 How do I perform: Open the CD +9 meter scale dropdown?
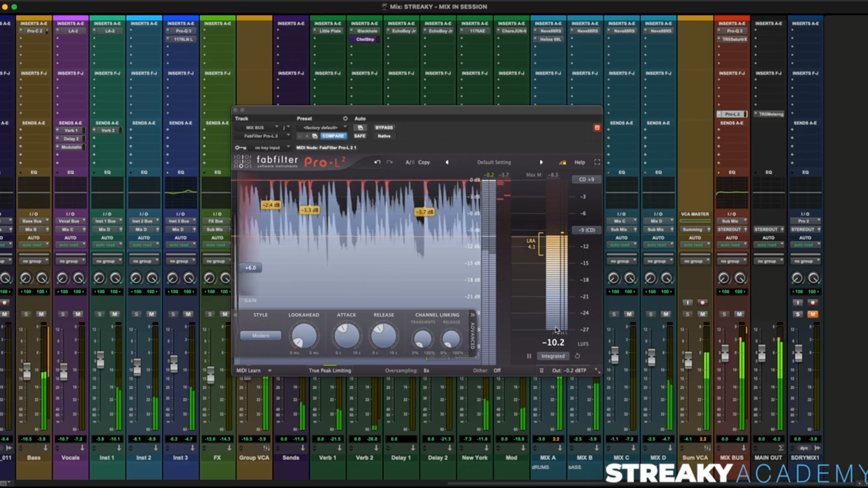(586, 179)
